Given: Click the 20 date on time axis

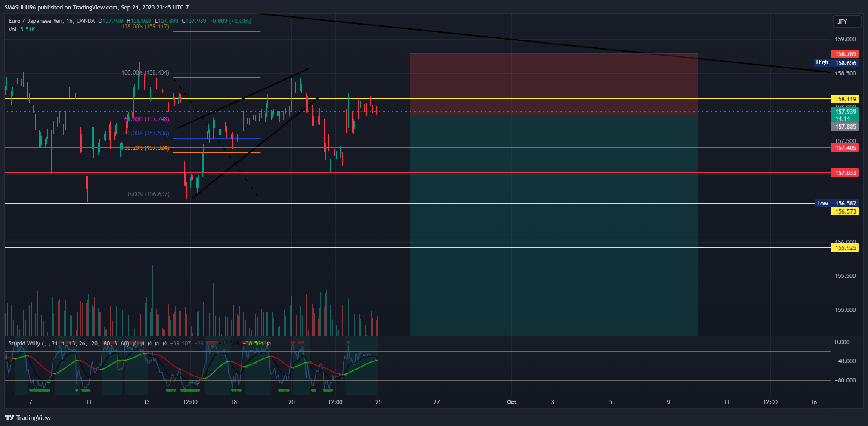Looking at the screenshot, I should click(291, 402).
